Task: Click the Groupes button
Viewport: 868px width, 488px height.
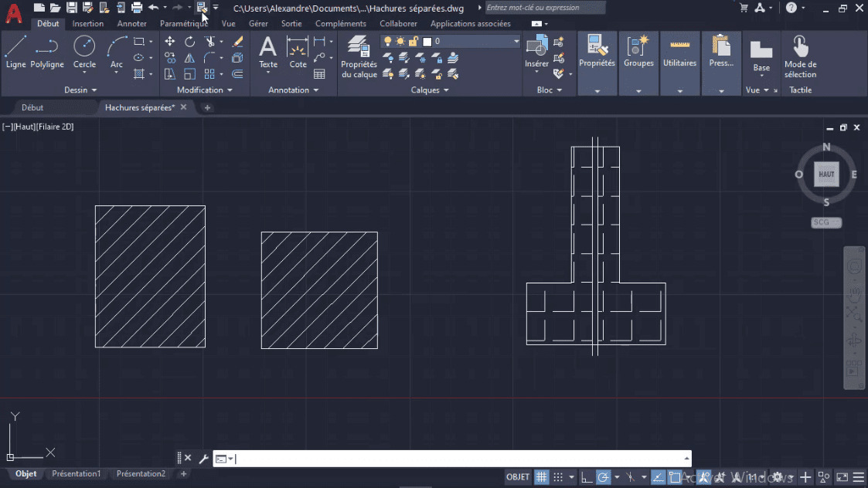Action: coord(638,54)
